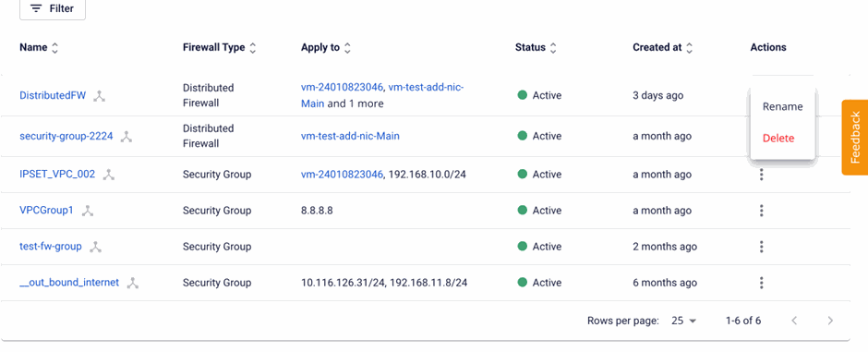The height and width of the screenshot is (352, 868).
Task: Click the "10.116.126.31/24, 192.168.11.8/24" cell
Action: click(x=384, y=283)
